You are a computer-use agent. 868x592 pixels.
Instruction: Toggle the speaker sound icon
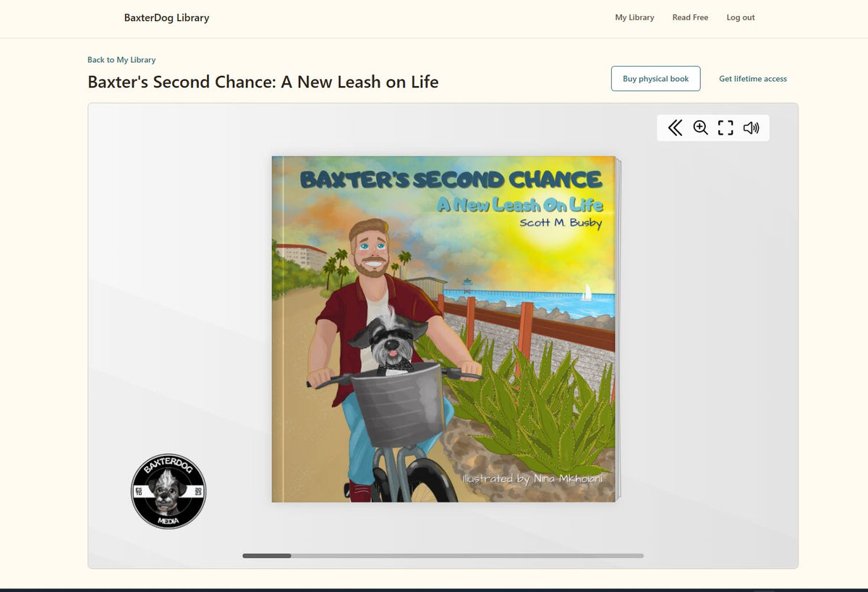(x=751, y=128)
